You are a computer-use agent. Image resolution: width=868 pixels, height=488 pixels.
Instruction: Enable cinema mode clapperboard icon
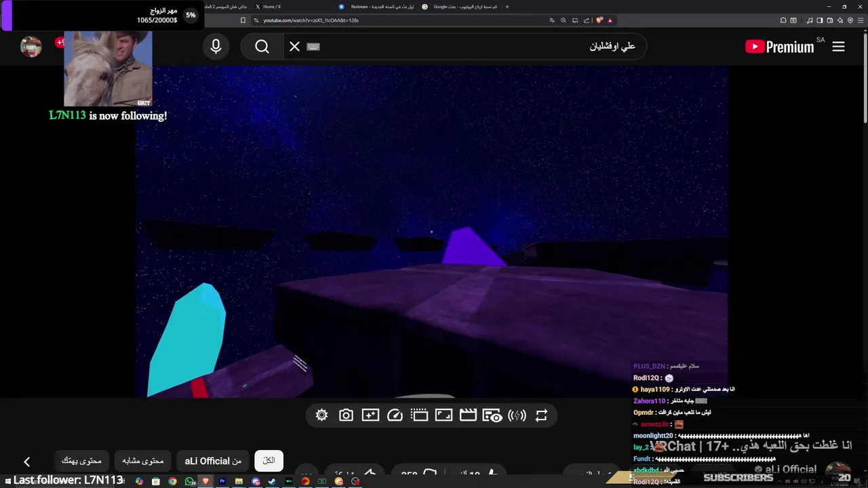point(468,415)
